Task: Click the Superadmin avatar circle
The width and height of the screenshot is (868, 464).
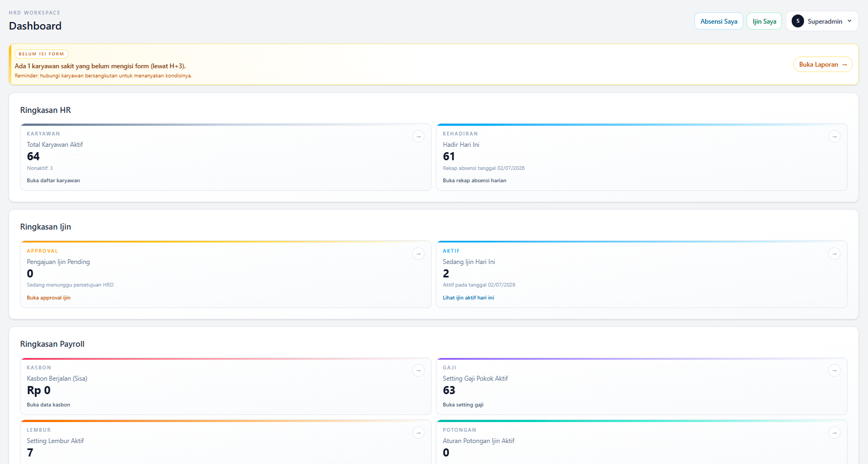Action: pyautogui.click(x=798, y=21)
